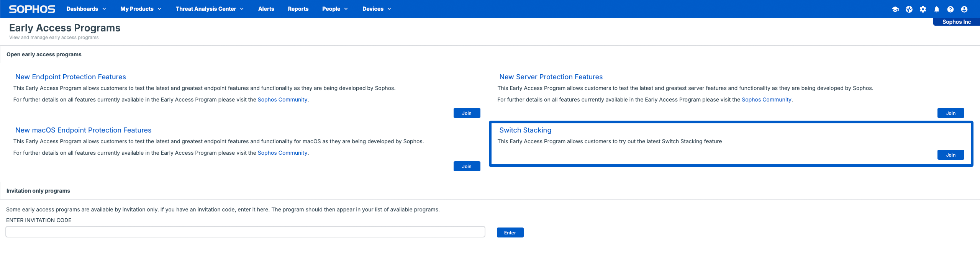Open Sophos Community link under Server Protection
Image resolution: width=980 pixels, height=257 pixels.
coord(766,100)
